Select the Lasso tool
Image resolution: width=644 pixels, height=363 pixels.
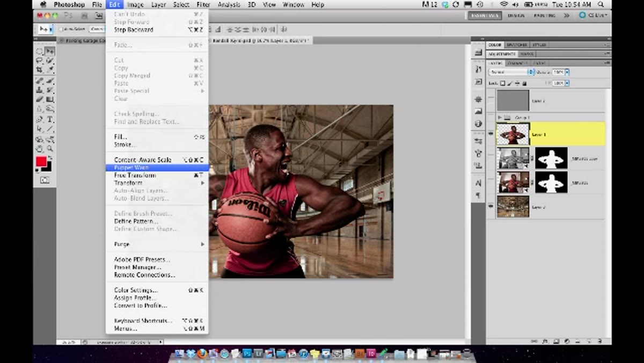[x=40, y=61]
